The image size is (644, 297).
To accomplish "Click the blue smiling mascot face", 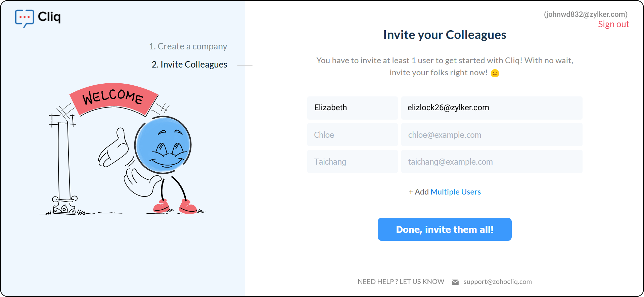I will pyautogui.click(x=163, y=145).
